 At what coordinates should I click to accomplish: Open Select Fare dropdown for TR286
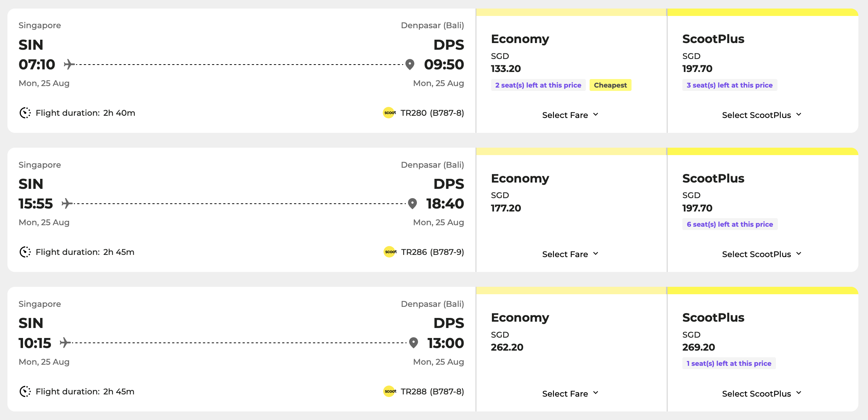(570, 254)
